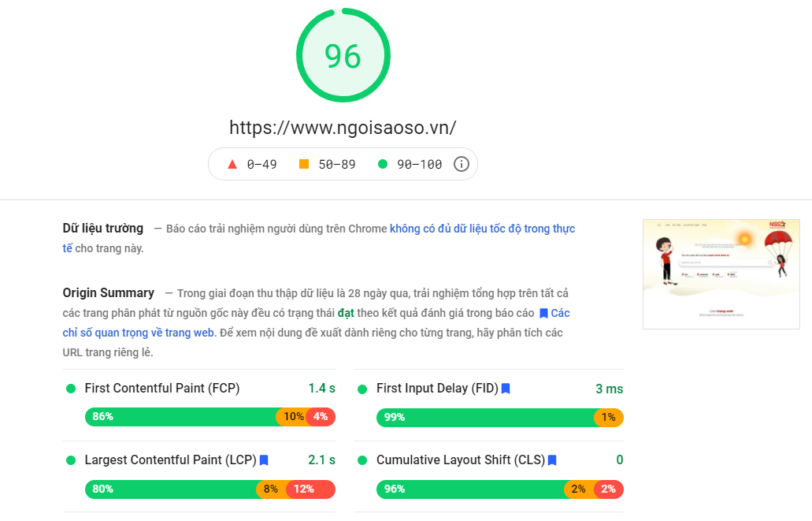Click the URL https://www.ngoisaoso.vn/
The image size is (812, 521).
tap(343, 127)
